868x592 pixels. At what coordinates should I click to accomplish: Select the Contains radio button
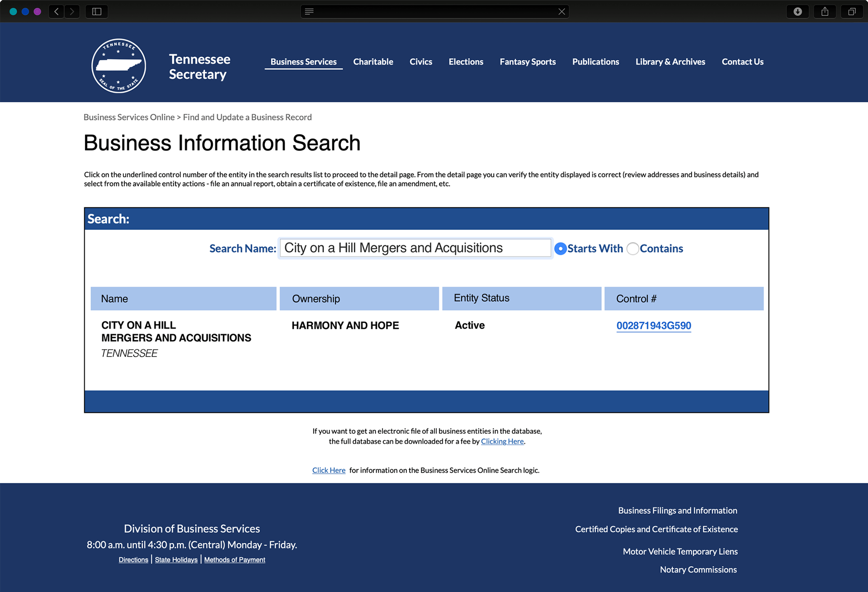(x=632, y=249)
